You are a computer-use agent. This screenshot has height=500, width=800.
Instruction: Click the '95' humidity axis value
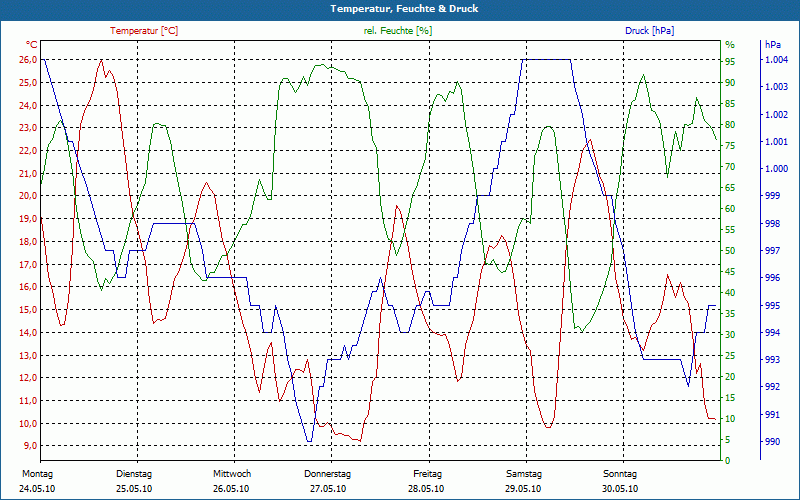[730, 62]
